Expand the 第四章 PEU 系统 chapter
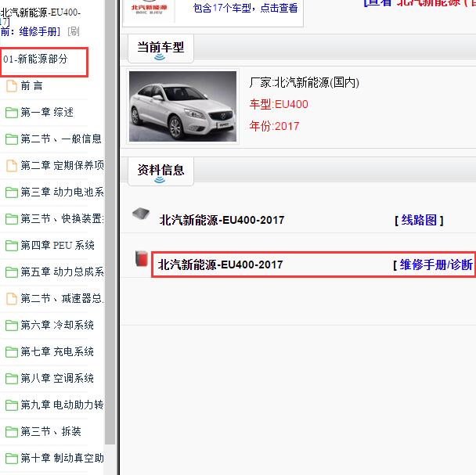Image resolution: width=476 pixels, height=475 pixels. pos(57,246)
